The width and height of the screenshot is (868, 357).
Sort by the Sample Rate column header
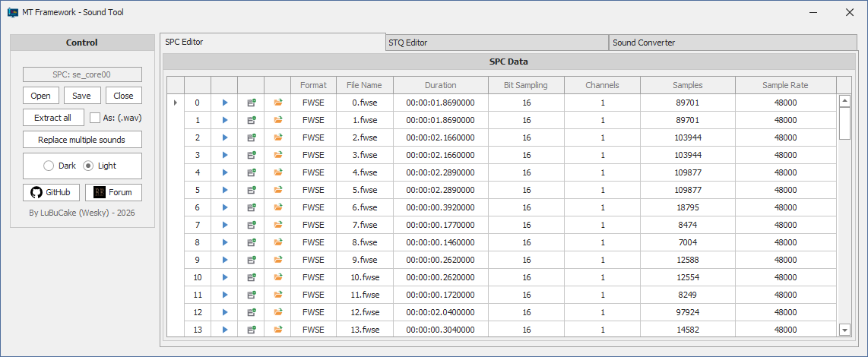(785, 85)
